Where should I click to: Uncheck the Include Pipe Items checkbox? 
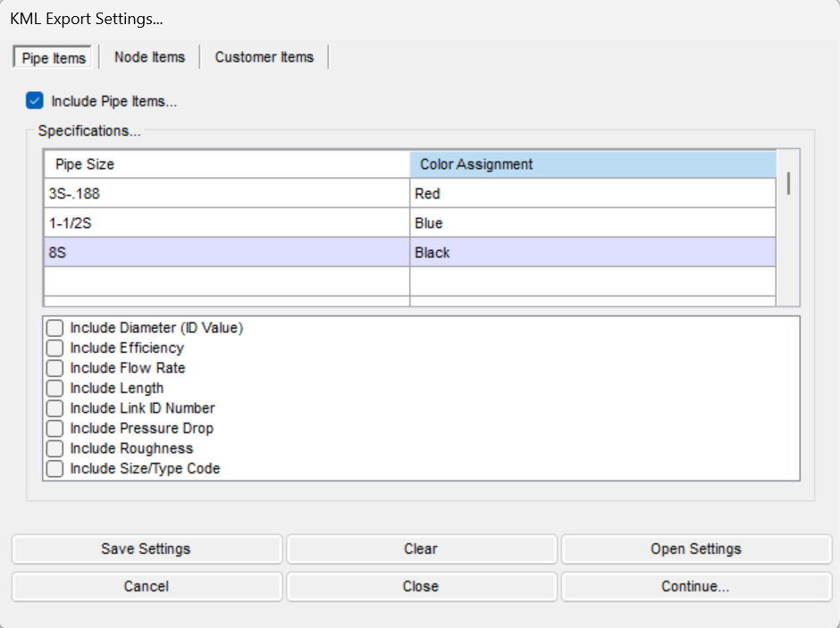point(35,101)
